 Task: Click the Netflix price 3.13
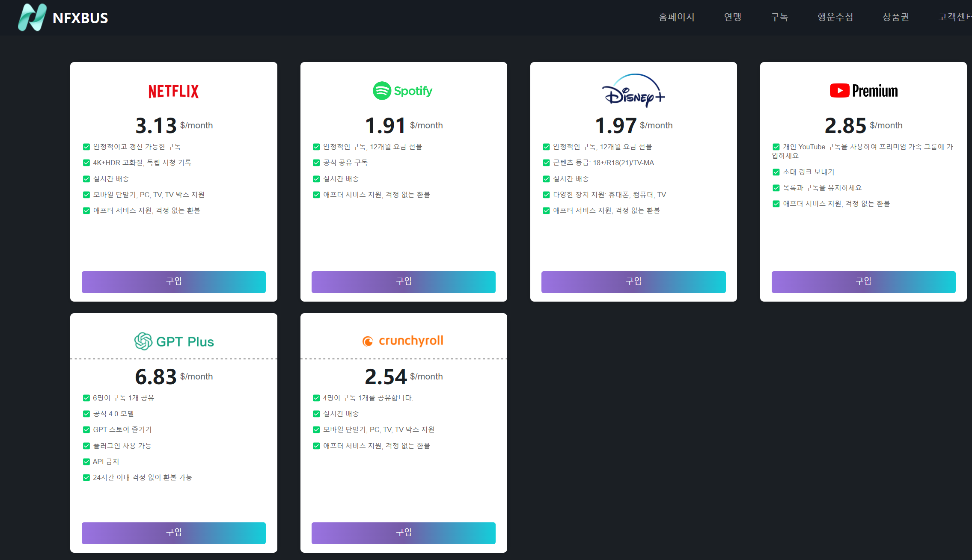156,126
